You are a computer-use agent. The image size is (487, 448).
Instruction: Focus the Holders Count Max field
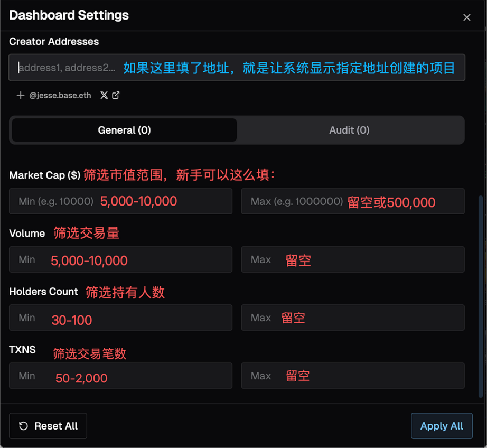353,318
